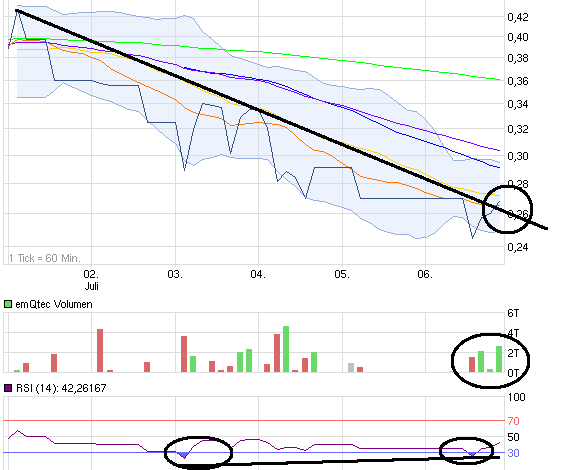Click the 'Juli' month label
Image resolution: width=561 pixels, height=470 pixels.
pos(92,286)
